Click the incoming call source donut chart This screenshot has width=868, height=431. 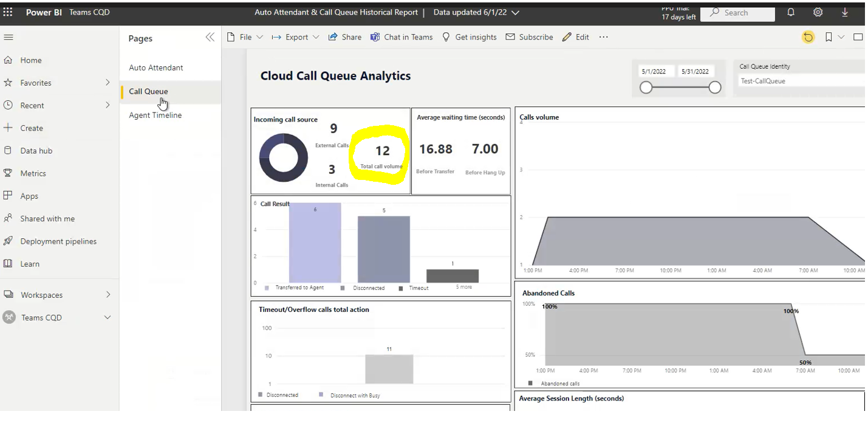tap(283, 157)
